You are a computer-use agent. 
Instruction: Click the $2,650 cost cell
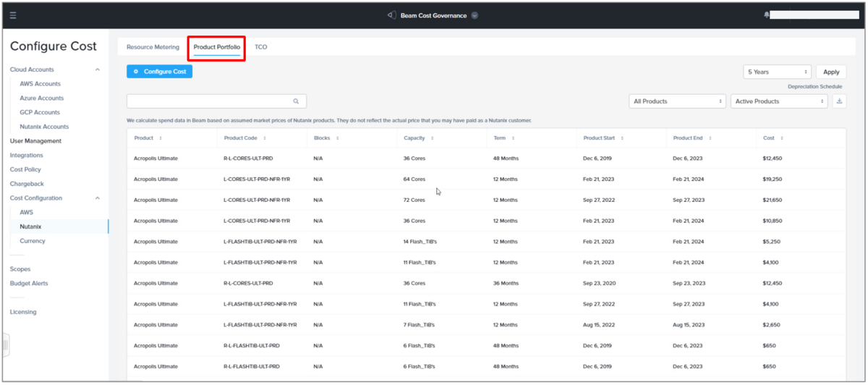coord(772,325)
